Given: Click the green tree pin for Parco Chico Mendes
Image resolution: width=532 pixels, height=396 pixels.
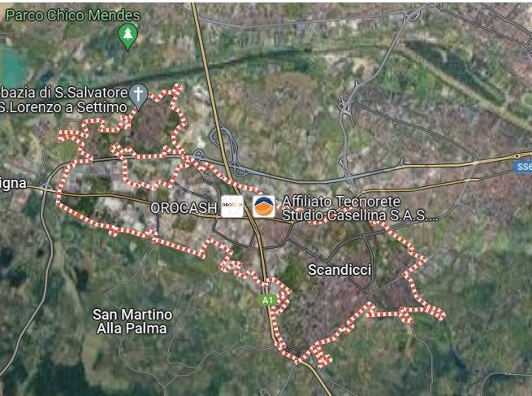Looking at the screenshot, I should pyautogui.click(x=128, y=37).
